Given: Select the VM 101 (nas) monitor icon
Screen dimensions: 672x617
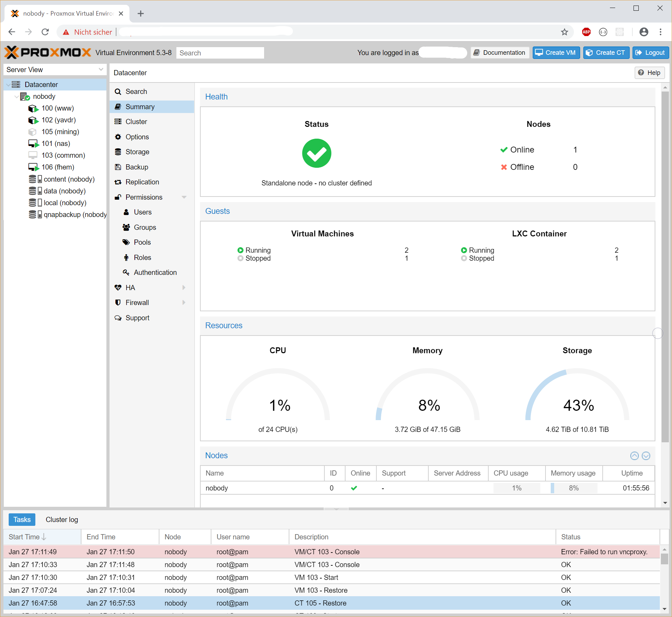Looking at the screenshot, I should (33, 144).
